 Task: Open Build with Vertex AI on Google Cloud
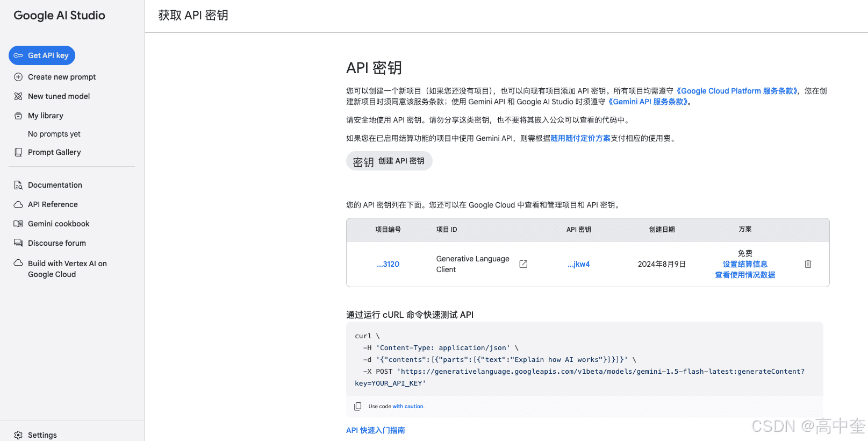tap(67, 269)
